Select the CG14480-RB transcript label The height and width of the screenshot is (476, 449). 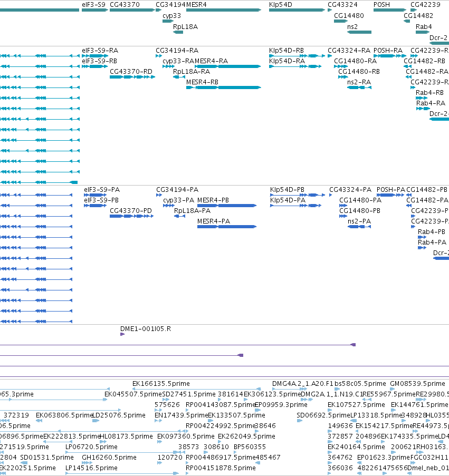[359, 72]
